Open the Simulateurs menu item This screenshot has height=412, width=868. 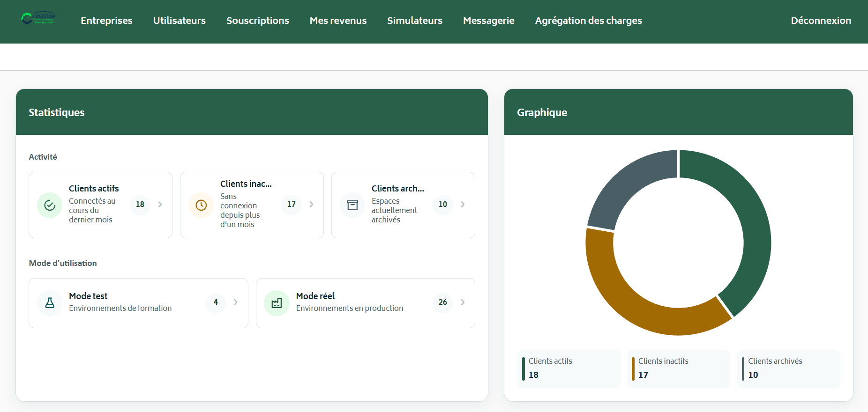(415, 21)
